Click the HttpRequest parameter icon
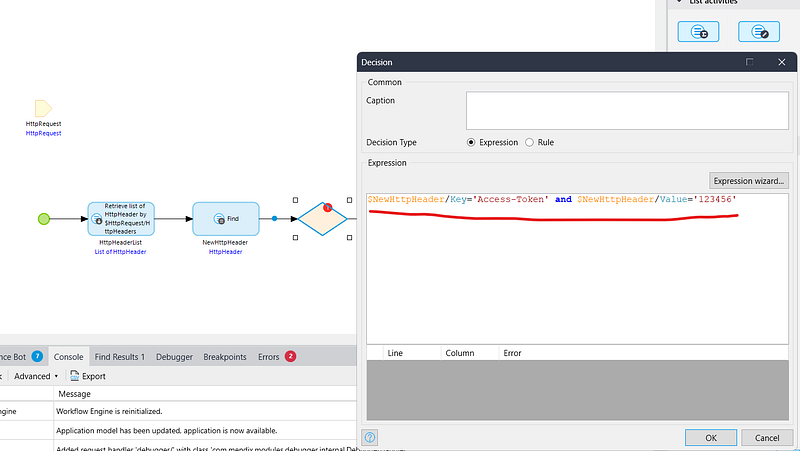800x451 pixels. click(43, 108)
